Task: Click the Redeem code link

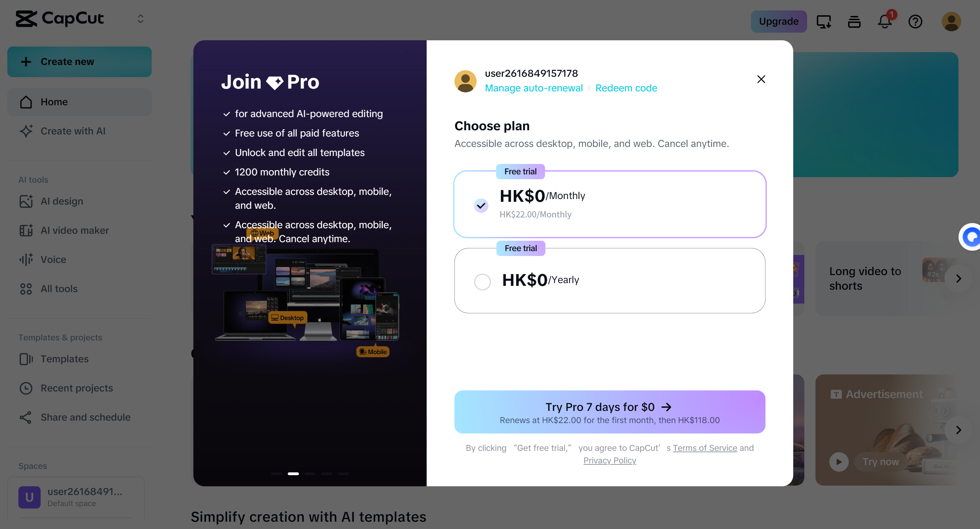Action: (x=626, y=88)
